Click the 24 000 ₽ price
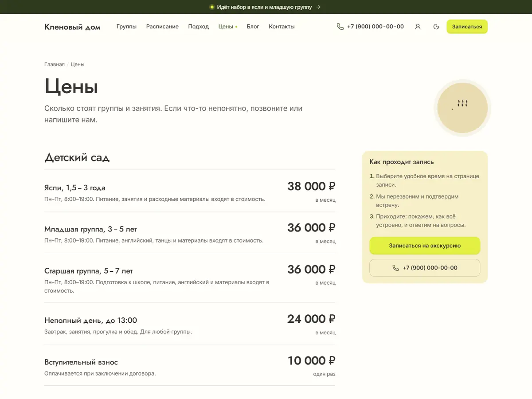 [311, 319]
